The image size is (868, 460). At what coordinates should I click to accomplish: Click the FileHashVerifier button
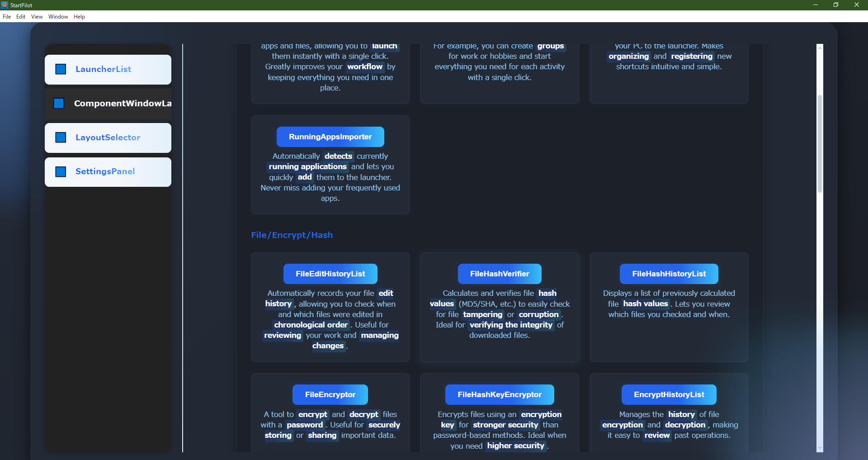click(x=499, y=274)
